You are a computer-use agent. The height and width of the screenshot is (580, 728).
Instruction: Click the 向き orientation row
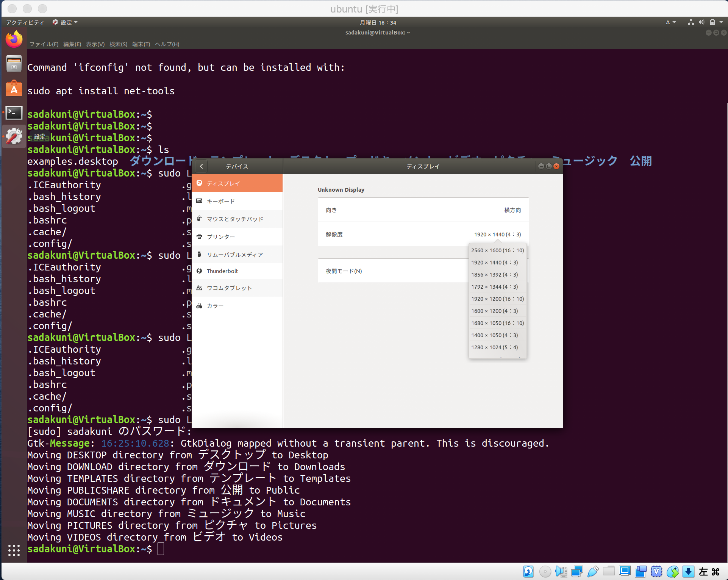[x=423, y=210]
